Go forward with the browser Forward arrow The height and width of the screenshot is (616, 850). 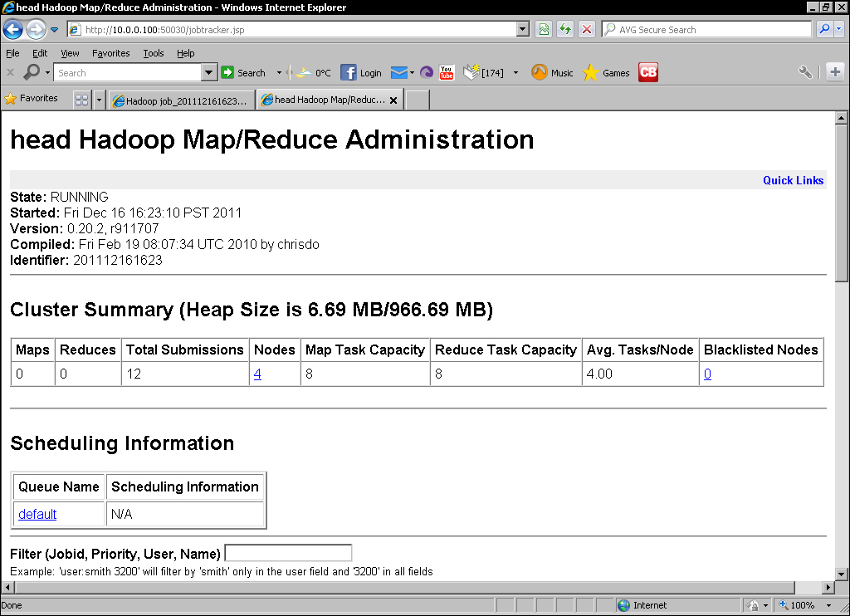coord(36,29)
